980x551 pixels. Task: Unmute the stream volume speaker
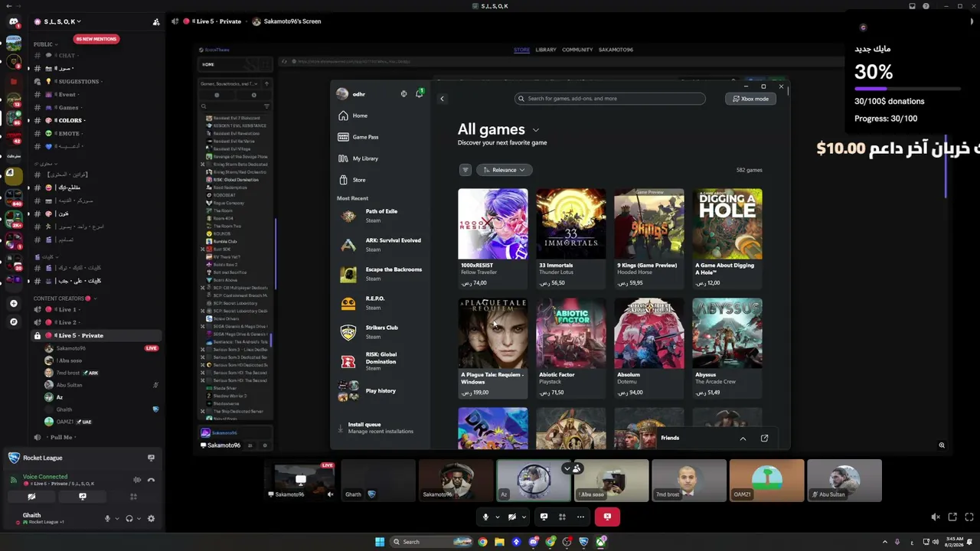936,517
